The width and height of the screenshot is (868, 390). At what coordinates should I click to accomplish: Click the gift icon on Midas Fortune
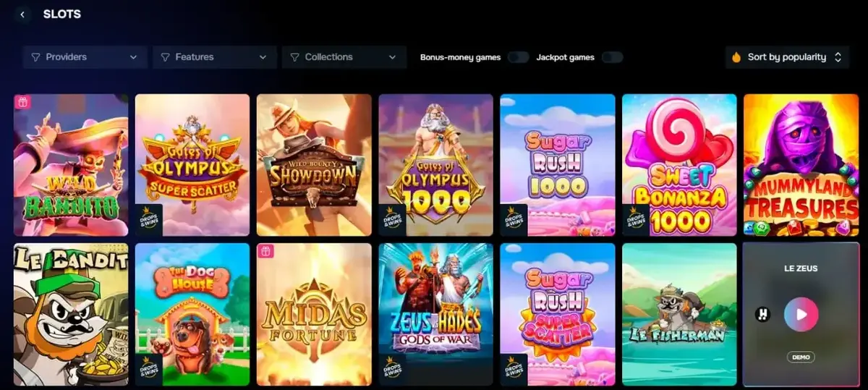[265, 251]
